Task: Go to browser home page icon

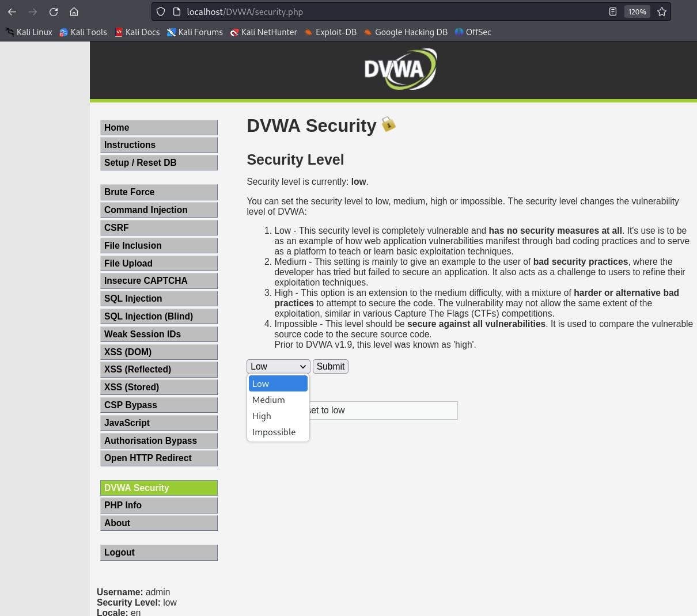Action: [74, 12]
